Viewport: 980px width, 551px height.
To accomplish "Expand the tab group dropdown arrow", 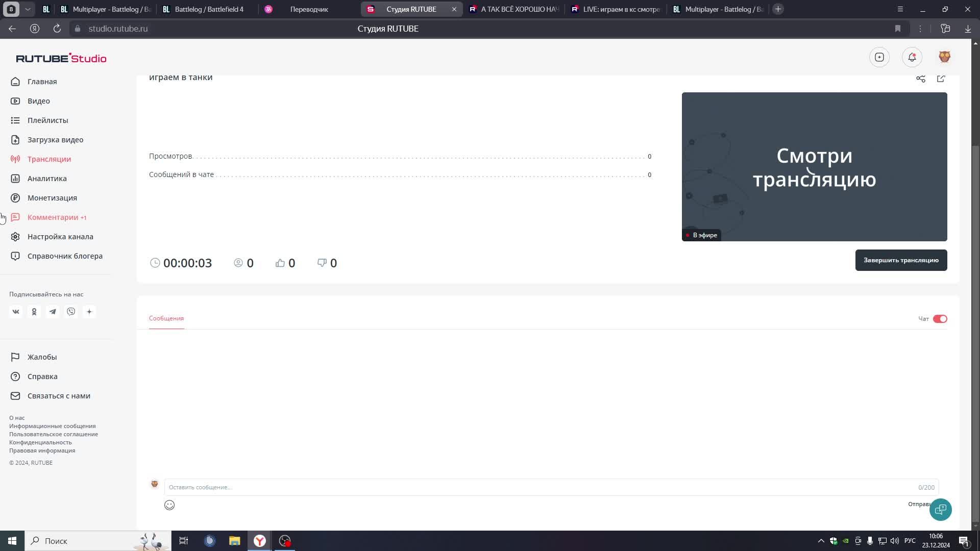I will pos(28,9).
